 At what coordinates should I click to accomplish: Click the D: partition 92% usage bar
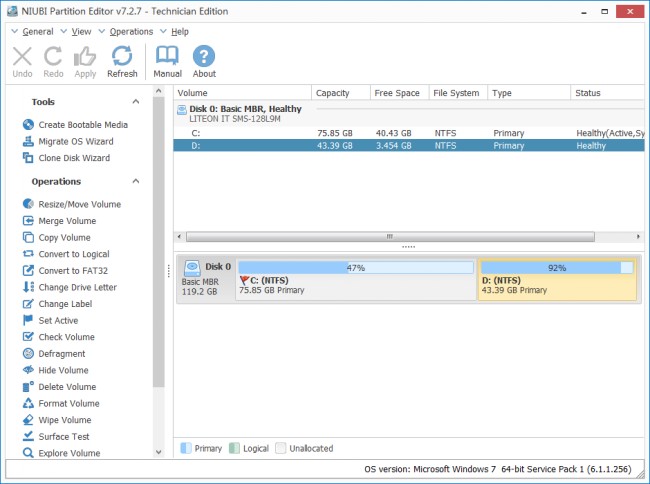tap(557, 268)
